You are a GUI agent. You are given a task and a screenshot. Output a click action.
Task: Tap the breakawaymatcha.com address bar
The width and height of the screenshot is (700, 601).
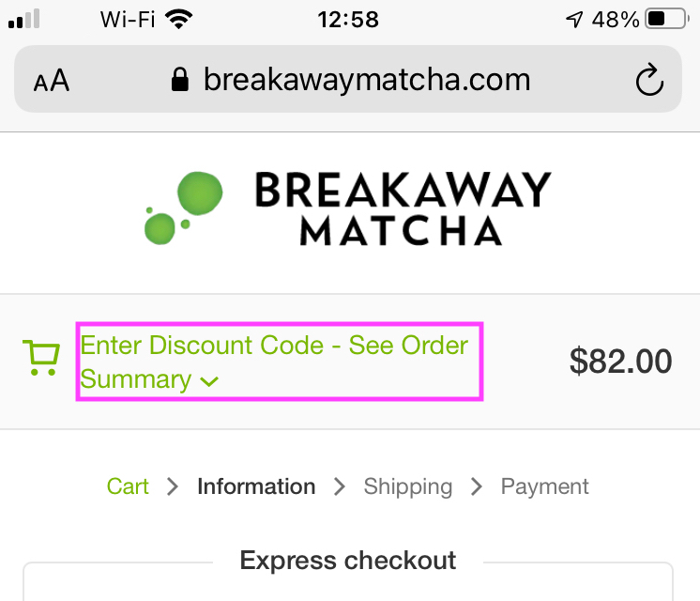(x=348, y=79)
